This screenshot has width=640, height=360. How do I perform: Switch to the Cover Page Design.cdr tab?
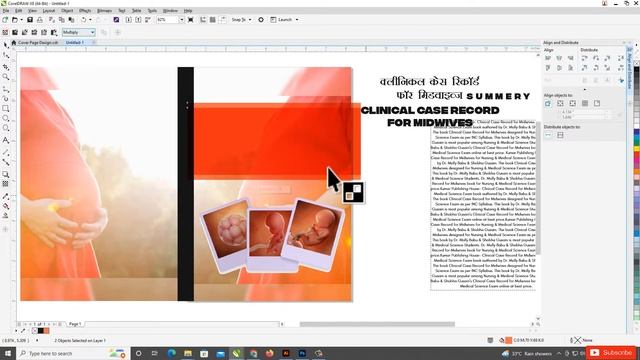[38, 42]
